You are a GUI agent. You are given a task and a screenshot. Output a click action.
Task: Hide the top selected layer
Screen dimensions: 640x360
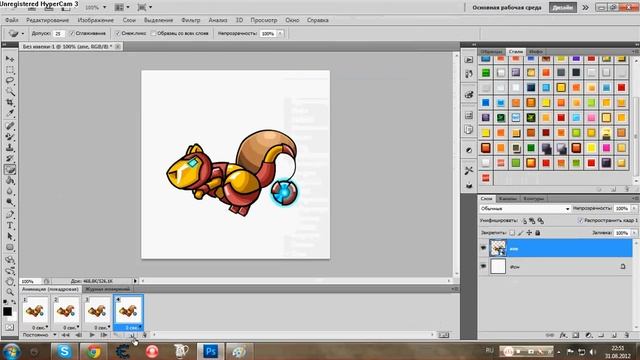pos(484,248)
